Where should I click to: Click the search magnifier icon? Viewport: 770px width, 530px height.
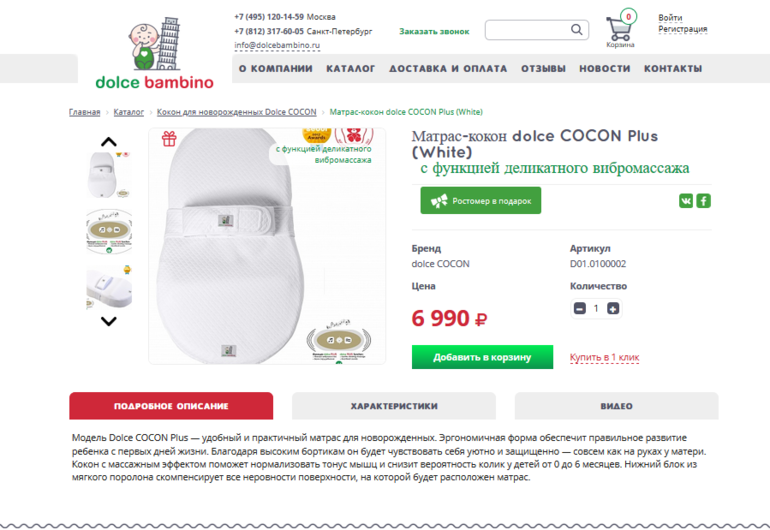click(x=577, y=30)
